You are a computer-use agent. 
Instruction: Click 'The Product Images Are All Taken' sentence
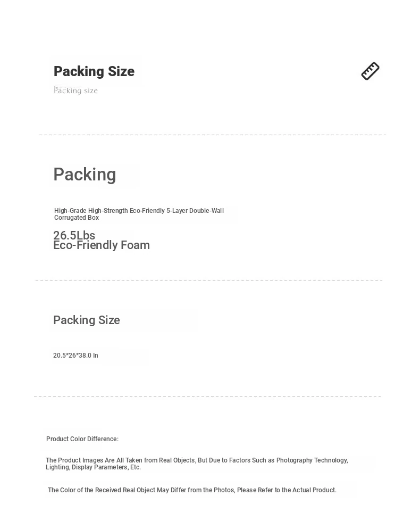[x=197, y=460]
